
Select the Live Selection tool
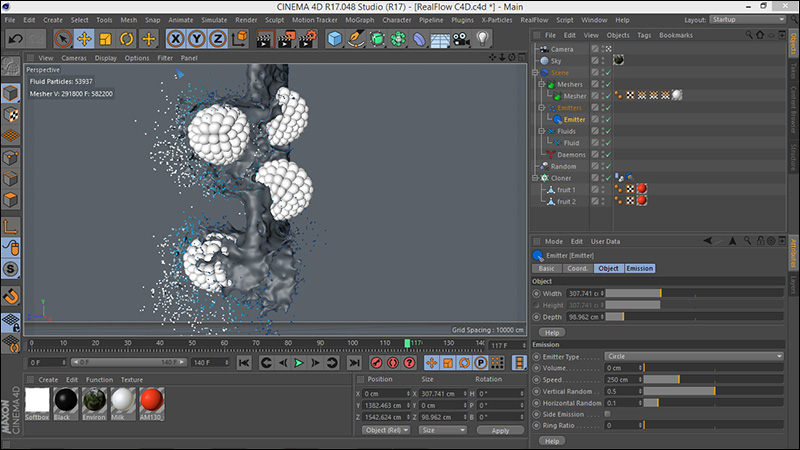coord(63,39)
